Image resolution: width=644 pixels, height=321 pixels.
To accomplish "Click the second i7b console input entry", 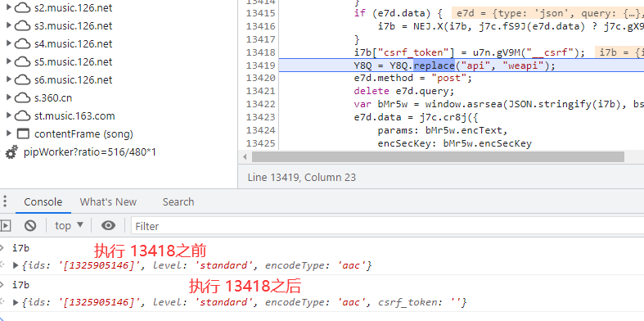I will [20, 285].
